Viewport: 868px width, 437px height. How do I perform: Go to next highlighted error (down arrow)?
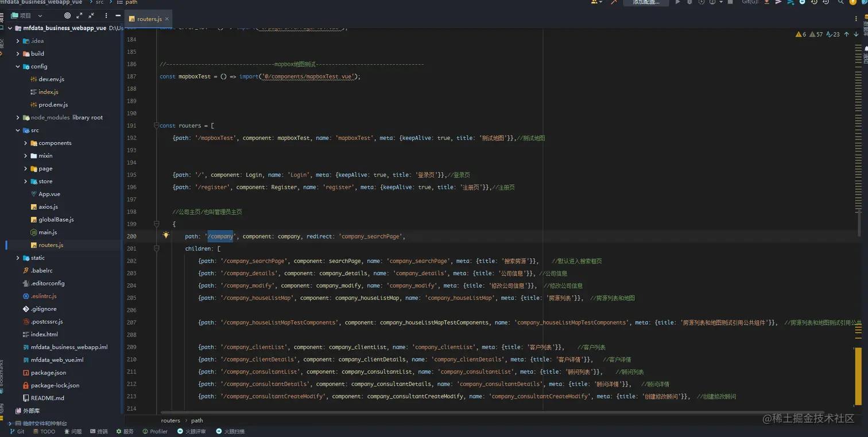click(x=856, y=34)
